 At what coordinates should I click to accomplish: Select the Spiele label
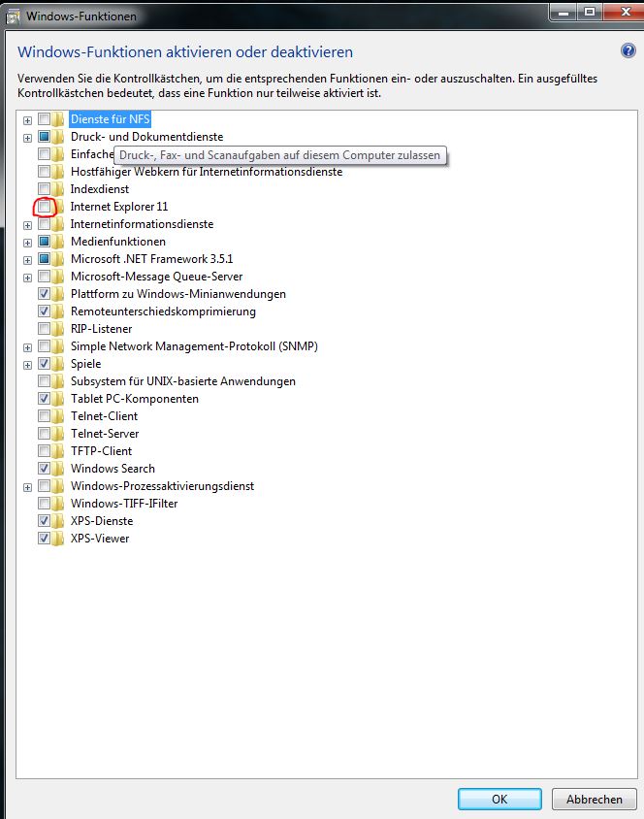[x=86, y=364]
